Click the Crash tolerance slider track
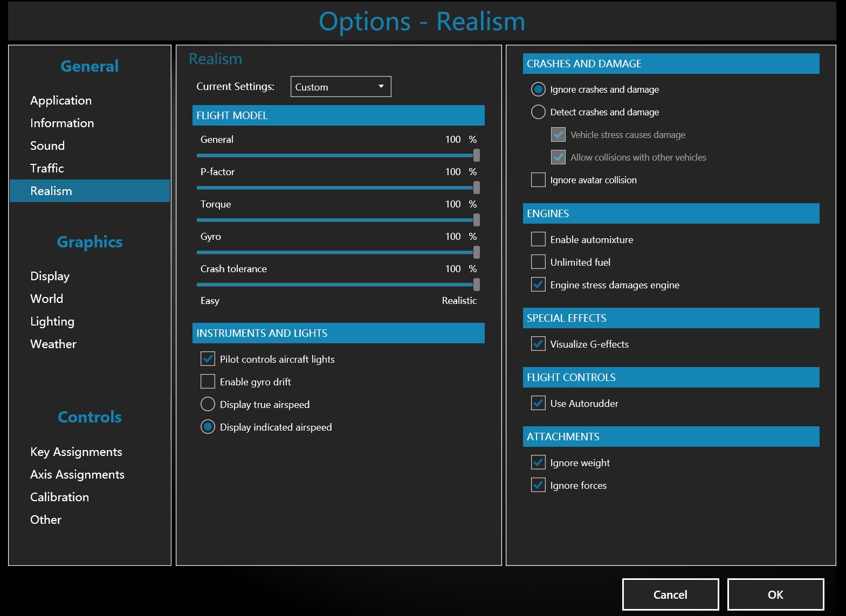This screenshot has height=616, width=846. 334,285
